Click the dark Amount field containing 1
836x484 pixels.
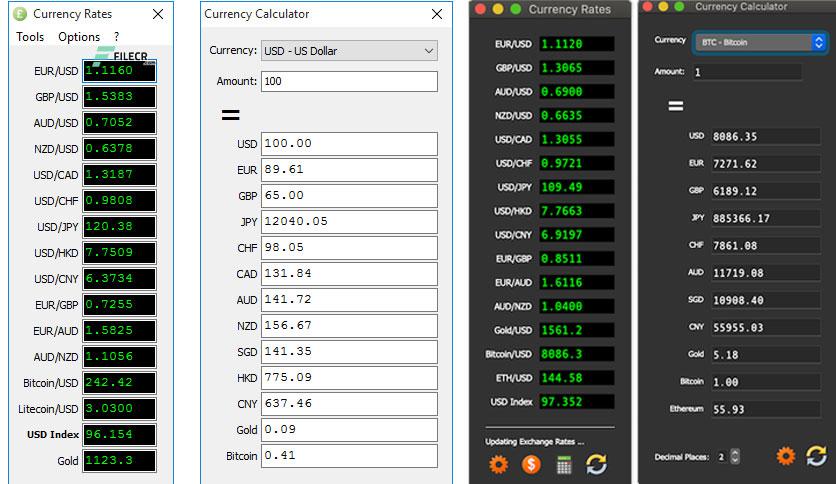(747, 72)
